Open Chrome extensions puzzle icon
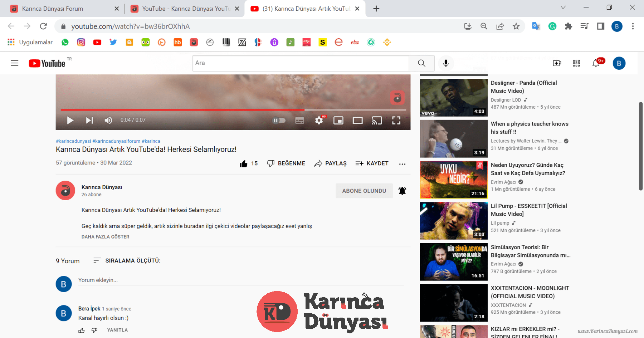The width and height of the screenshot is (644, 338). click(x=569, y=26)
